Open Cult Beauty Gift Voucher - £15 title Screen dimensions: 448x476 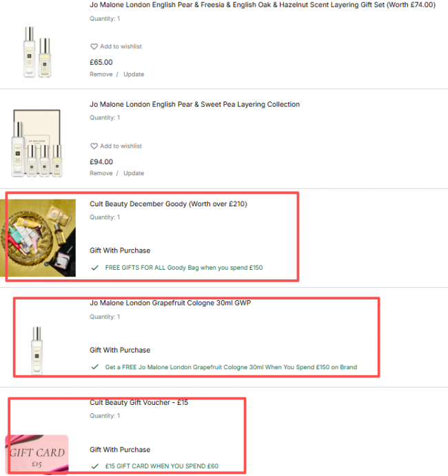click(139, 403)
